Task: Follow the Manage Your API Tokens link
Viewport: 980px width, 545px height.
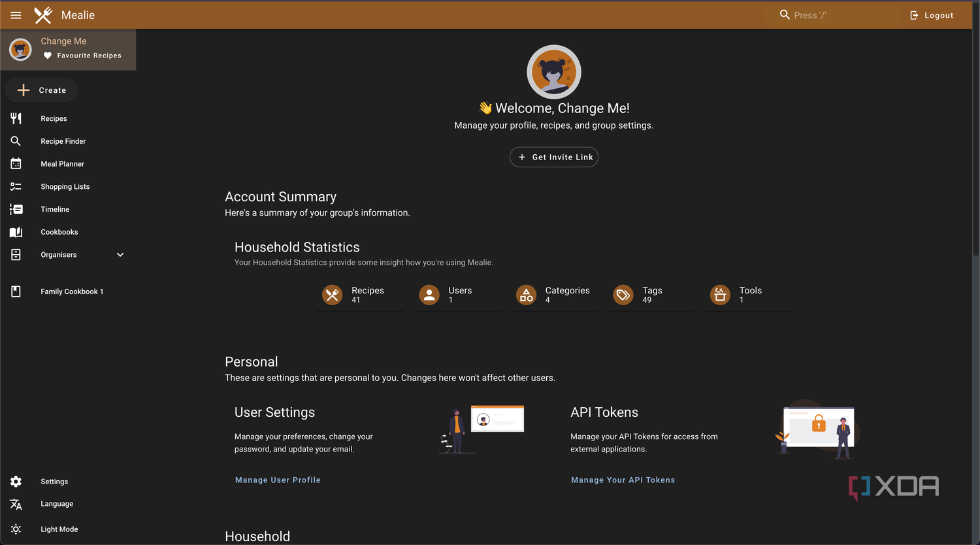Action: click(623, 480)
